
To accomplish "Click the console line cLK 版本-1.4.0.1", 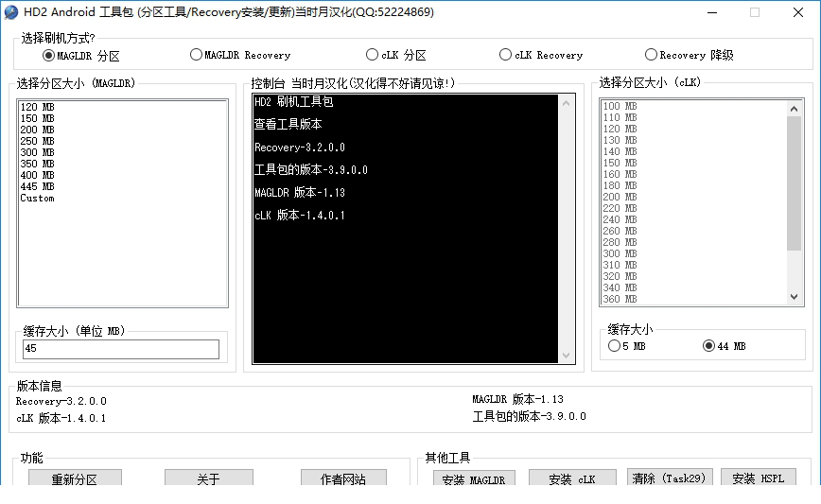I will [x=300, y=216].
